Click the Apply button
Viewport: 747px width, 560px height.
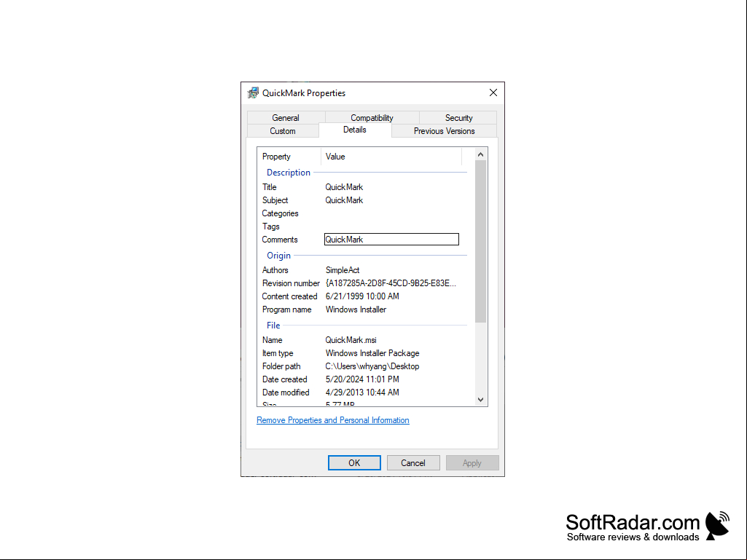(472, 463)
